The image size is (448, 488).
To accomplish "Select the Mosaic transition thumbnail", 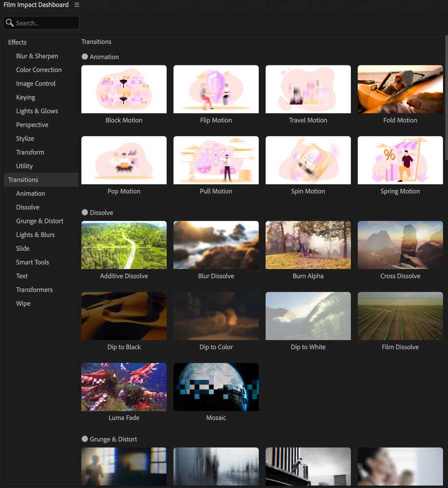I will pyautogui.click(x=216, y=386).
